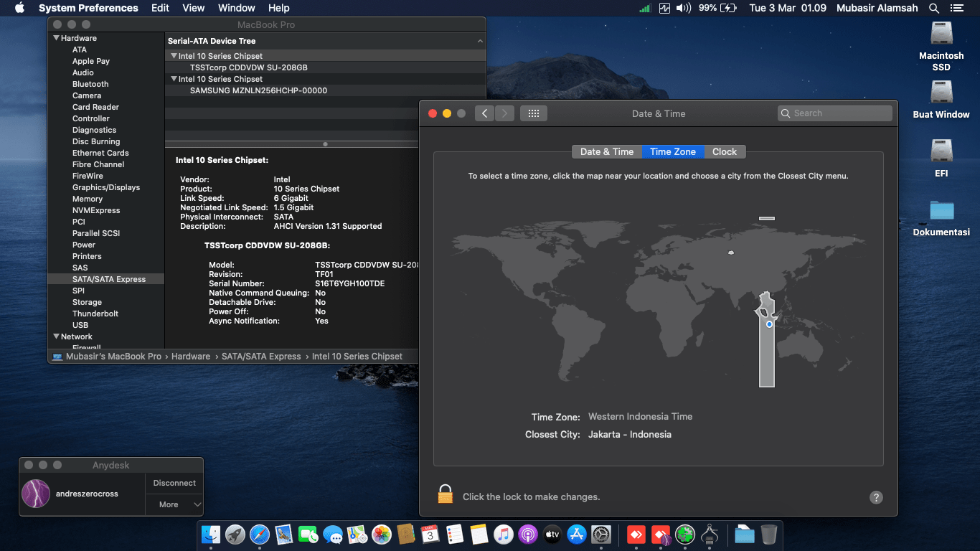The width and height of the screenshot is (980, 551).
Task: Collapse the Network section in the sidebar
Action: pyautogui.click(x=57, y=336)
